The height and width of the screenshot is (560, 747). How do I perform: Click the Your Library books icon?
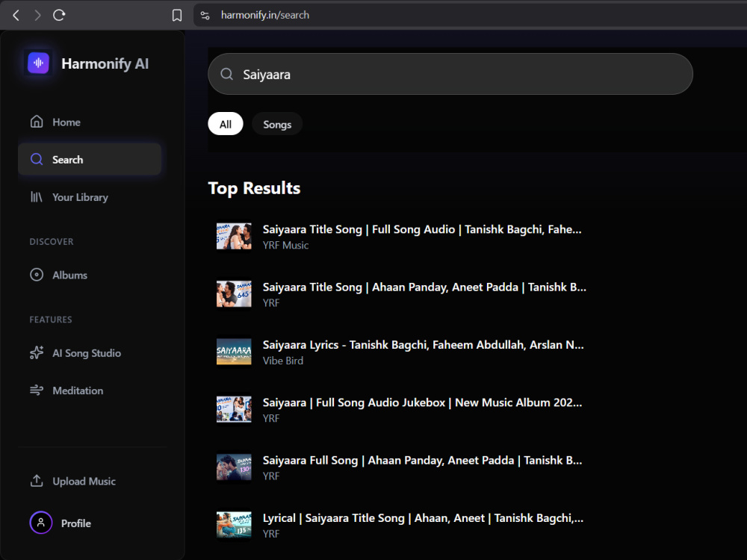click(37, 197)
